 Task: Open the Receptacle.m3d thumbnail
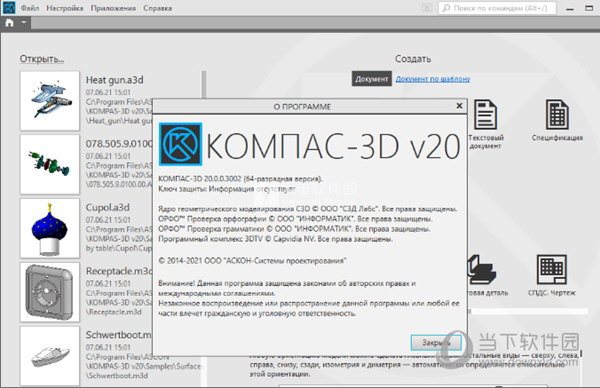click(x=50, y=292)
